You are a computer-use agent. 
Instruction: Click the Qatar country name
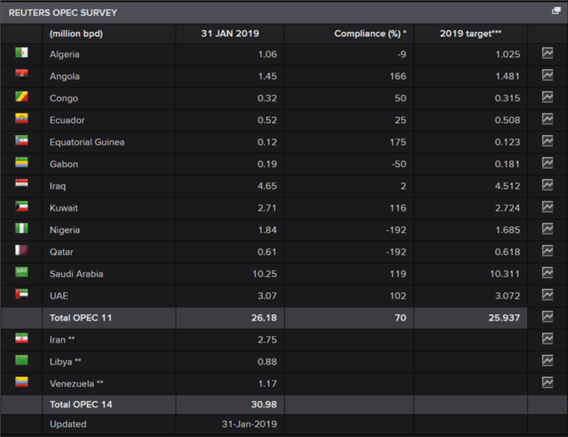pyautogui.click(x=62, y=252)
